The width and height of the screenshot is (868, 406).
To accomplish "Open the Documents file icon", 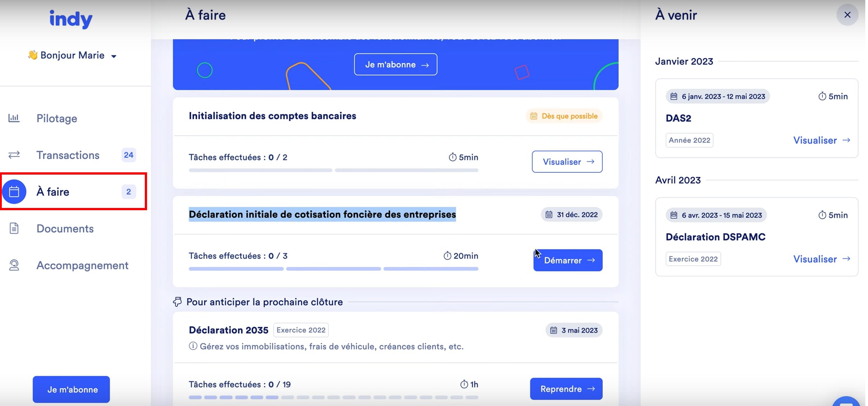I will pos(14,229).
